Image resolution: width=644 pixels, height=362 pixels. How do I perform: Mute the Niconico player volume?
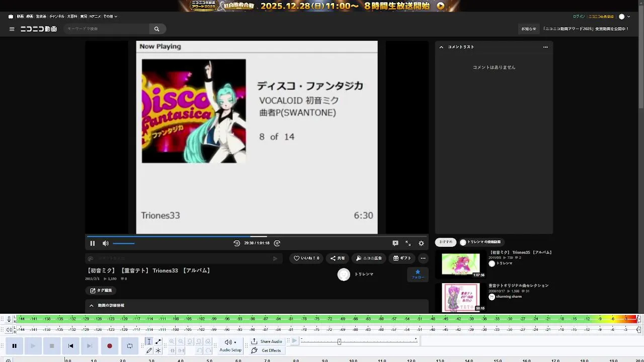(x=106, y=243)
